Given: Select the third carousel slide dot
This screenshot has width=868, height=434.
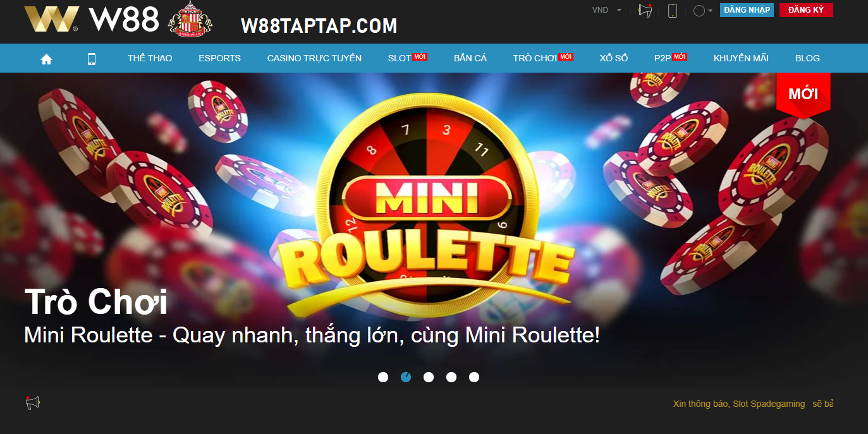Looking at the screenshot, I should pyautogui.click(x=429, y=377).
